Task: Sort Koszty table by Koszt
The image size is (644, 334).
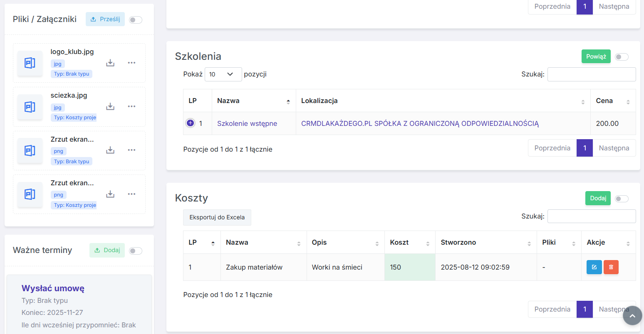Action: point(410,242)
